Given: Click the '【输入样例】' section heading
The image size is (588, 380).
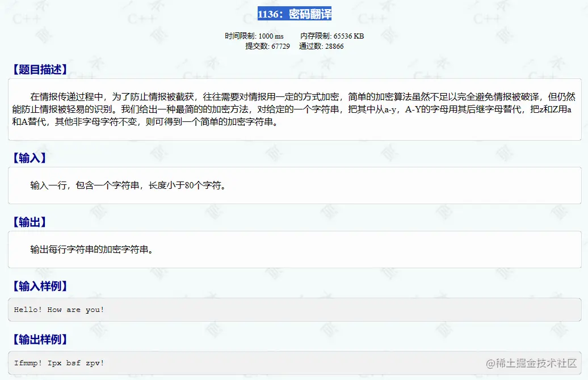Looking at the screenshot, I should [x=40, y=286].
